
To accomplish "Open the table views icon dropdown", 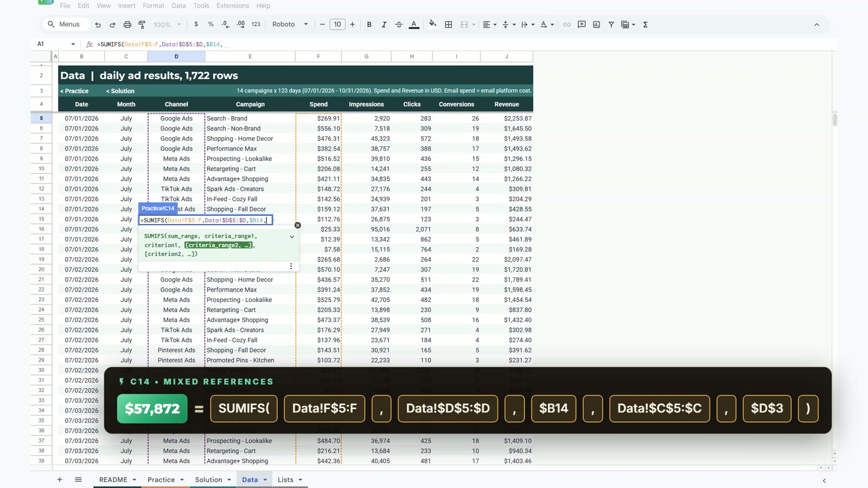I will [628, 24].
